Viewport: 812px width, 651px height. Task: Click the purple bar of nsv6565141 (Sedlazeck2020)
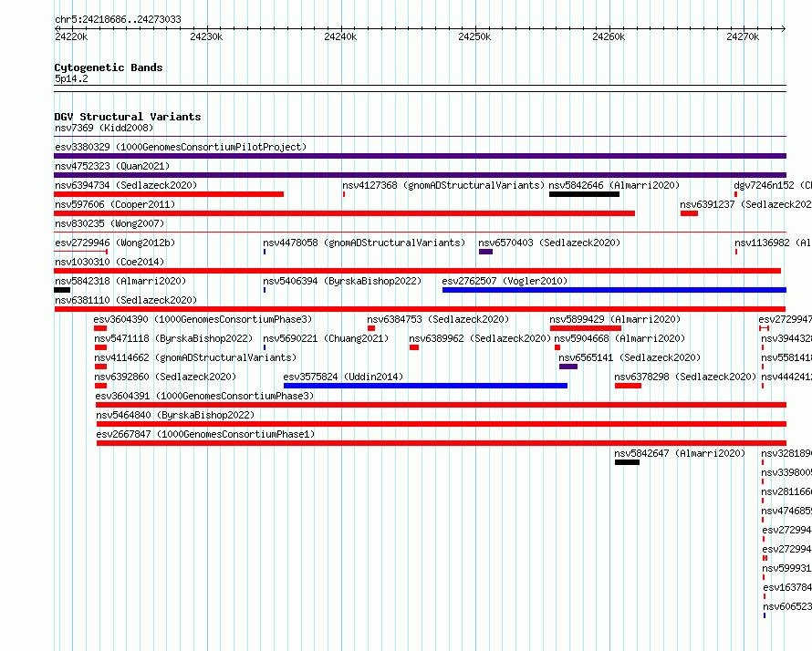(x=568, y=367)
